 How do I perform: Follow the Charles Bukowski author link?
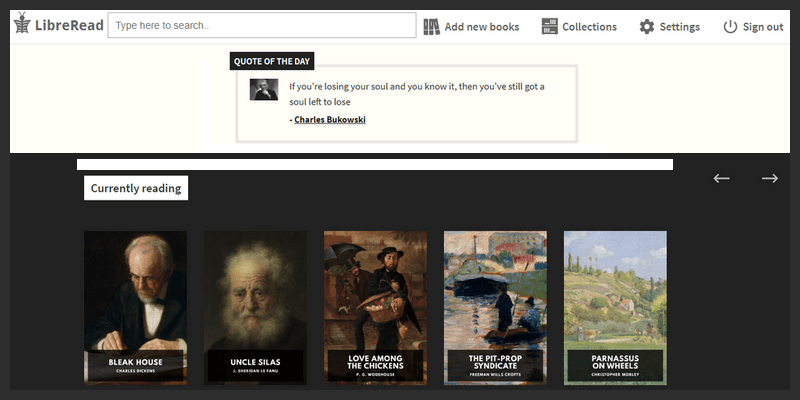(330, 120)
